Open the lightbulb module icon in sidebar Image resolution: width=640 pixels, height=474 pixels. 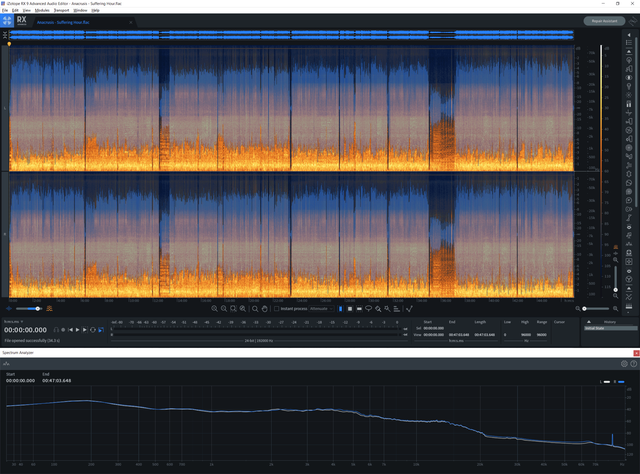(629, 86)
